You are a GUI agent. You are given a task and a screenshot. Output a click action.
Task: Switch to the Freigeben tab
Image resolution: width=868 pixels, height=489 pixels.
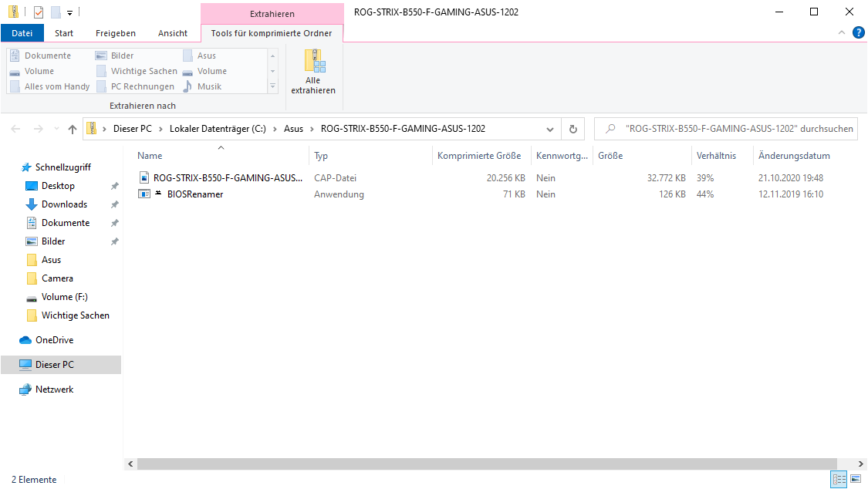click(115, 33)
